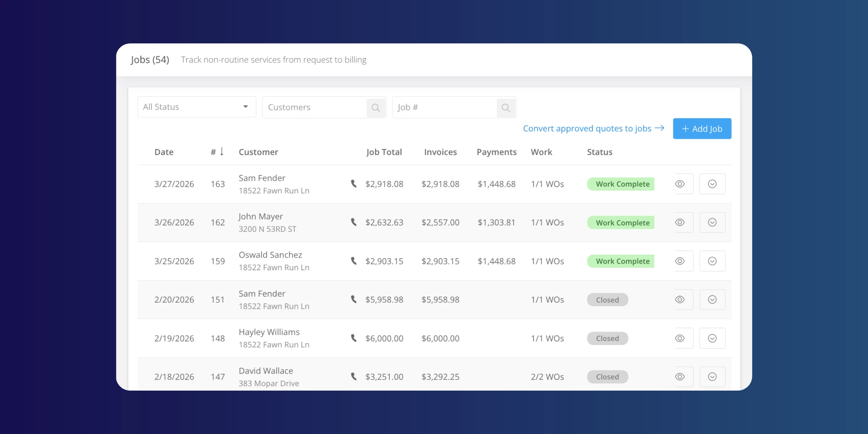This screenshot has width=868, height=434.
Task: Click phone icon for Oswald Sanchez's job
Action: tap(354, 261)
